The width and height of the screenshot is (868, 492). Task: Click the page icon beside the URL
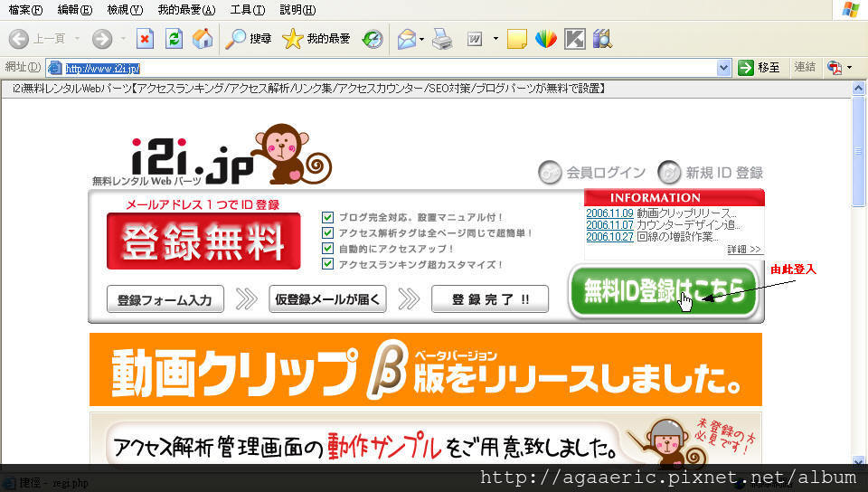pyautogui.click(x=54, y=68)
